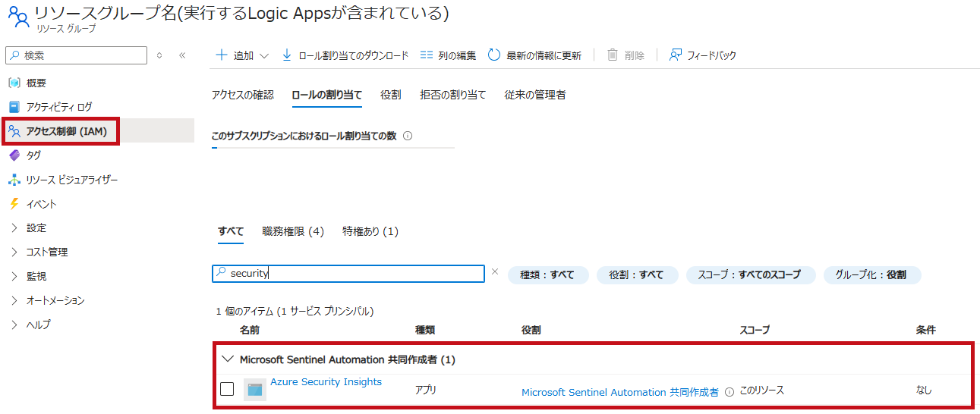Screen dimensions: 980x414
Task: Click 最新の情報に更新 refresh button
Action: [534, 55]
